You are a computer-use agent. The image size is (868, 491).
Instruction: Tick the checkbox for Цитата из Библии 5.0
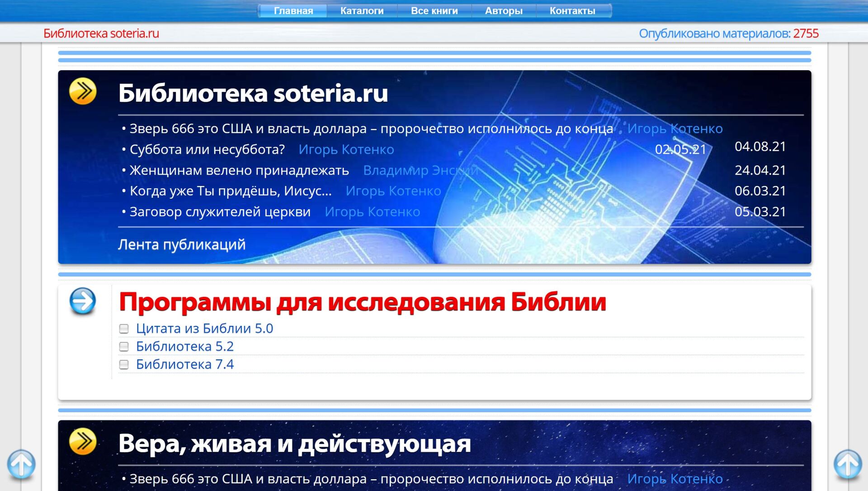[124, 329]
